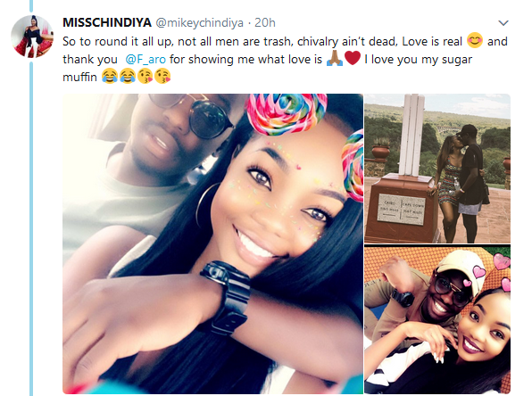
Task: Click the praying hands emoji
Action: click(x=335, y=58)
